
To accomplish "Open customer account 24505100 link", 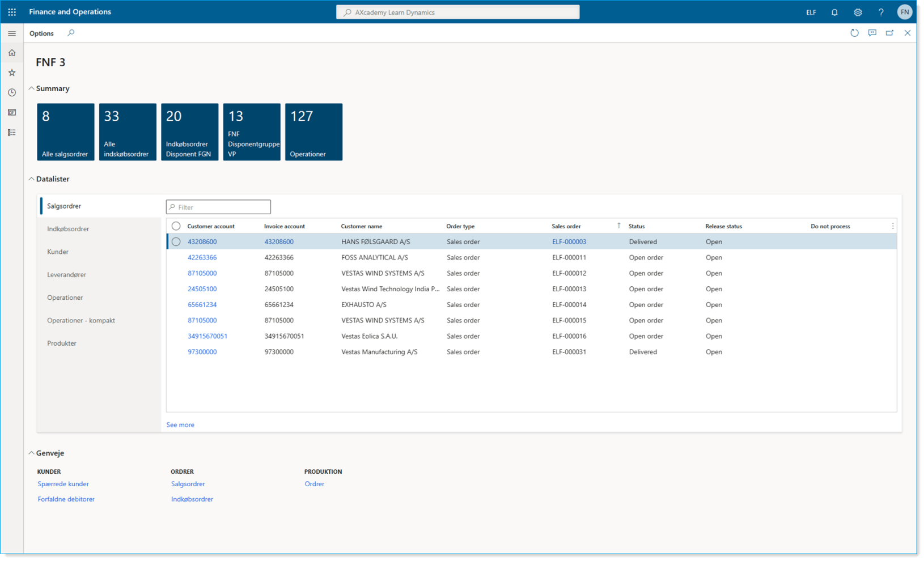I will click(x=202, y=289).
